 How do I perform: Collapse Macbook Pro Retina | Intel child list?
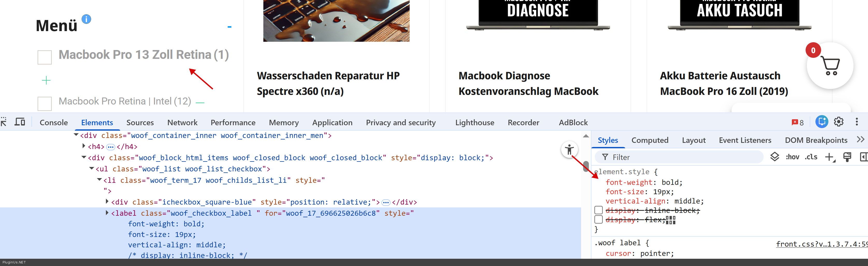click(x=200, y=103)
